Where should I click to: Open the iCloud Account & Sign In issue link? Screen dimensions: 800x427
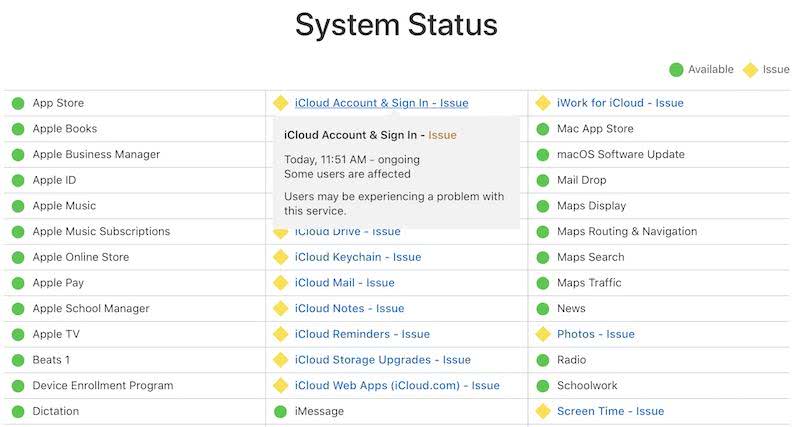381,103
